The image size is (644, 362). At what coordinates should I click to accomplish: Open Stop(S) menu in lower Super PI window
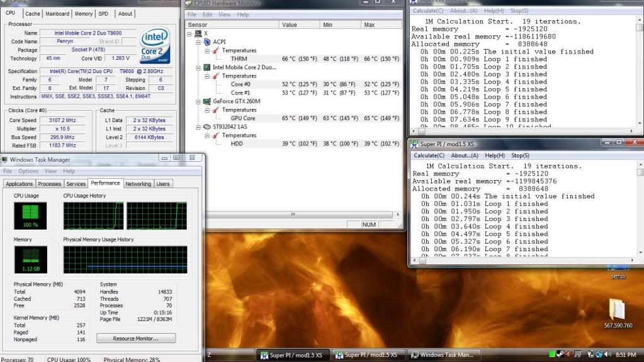point(520,156)
